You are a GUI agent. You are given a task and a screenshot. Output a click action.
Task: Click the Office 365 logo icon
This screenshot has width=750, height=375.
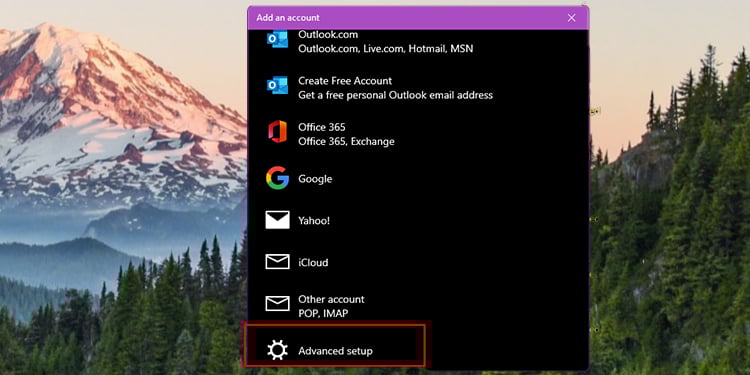click(x=277, y=132)
